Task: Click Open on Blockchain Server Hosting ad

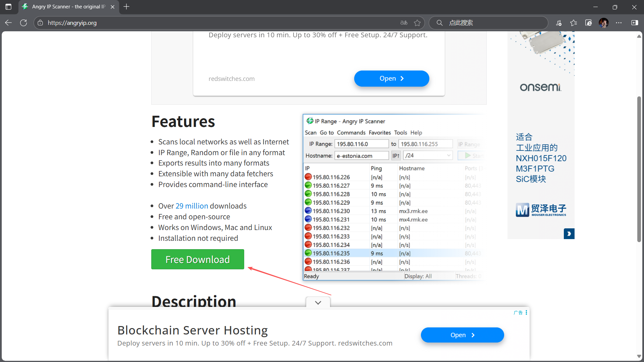Action: point(462,335)
